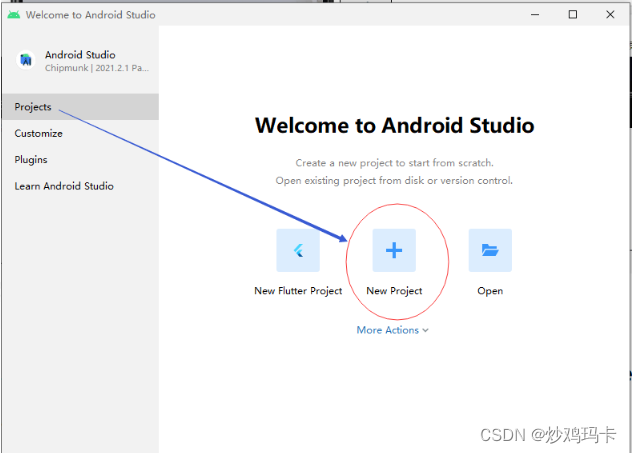Click the New Project label
This screenshot has width=632, height=453.
click(394, 291)
